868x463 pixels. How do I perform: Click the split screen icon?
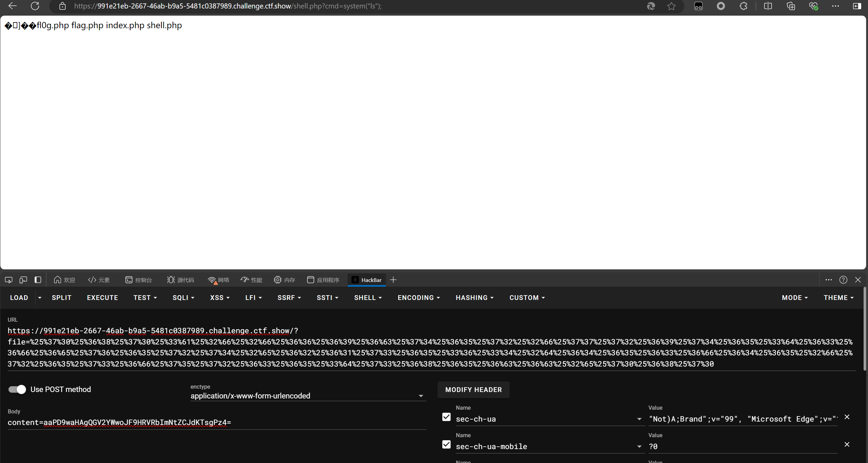pyautogui.click(x=768, y=6)
